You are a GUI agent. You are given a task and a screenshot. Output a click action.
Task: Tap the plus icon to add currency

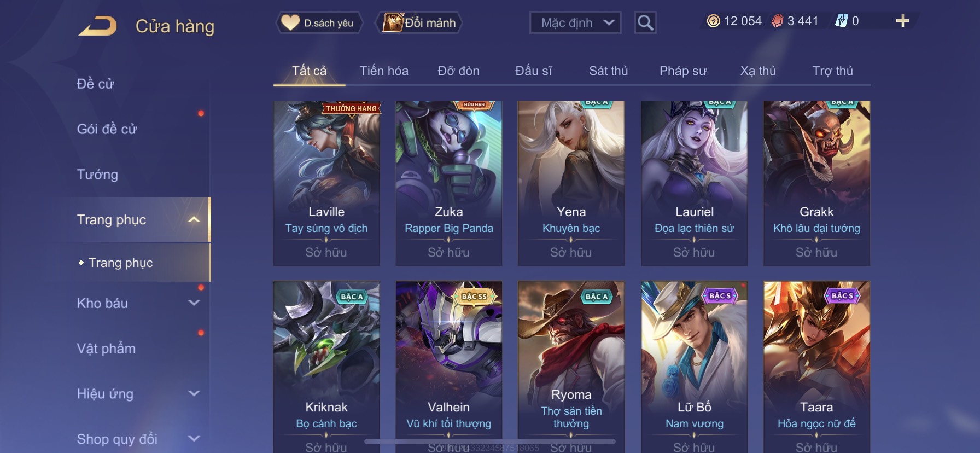(902, 21)
